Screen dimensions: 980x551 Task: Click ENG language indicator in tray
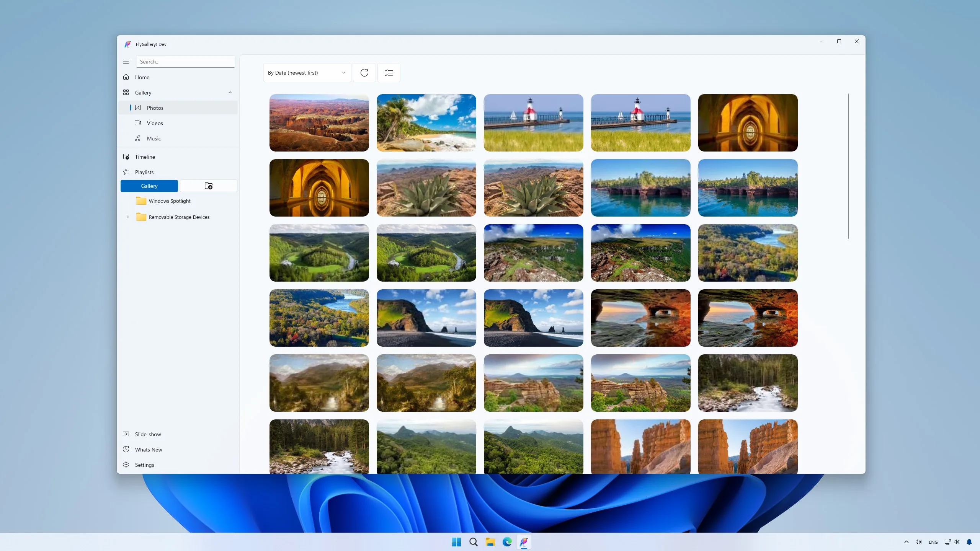[933, 542]
